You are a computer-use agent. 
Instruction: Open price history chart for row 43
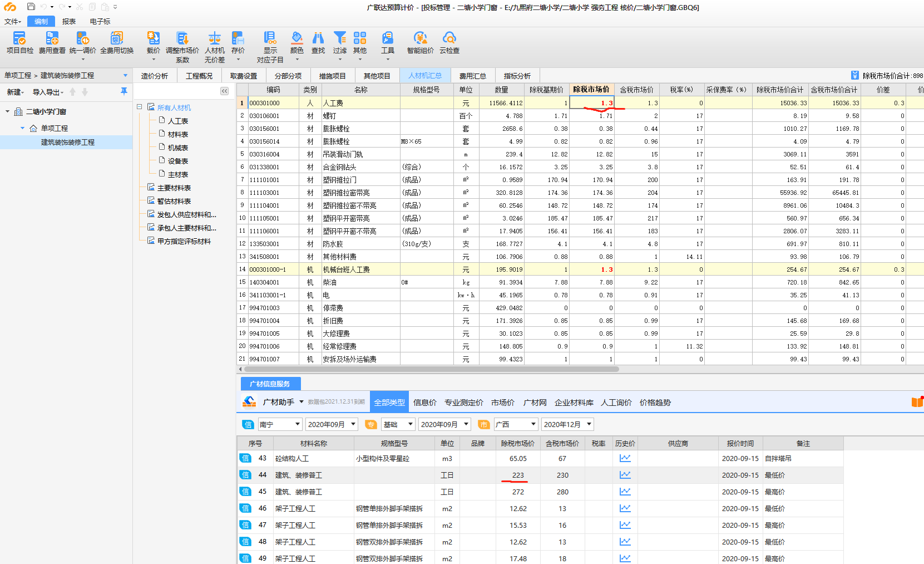click(x=625, y=458)
